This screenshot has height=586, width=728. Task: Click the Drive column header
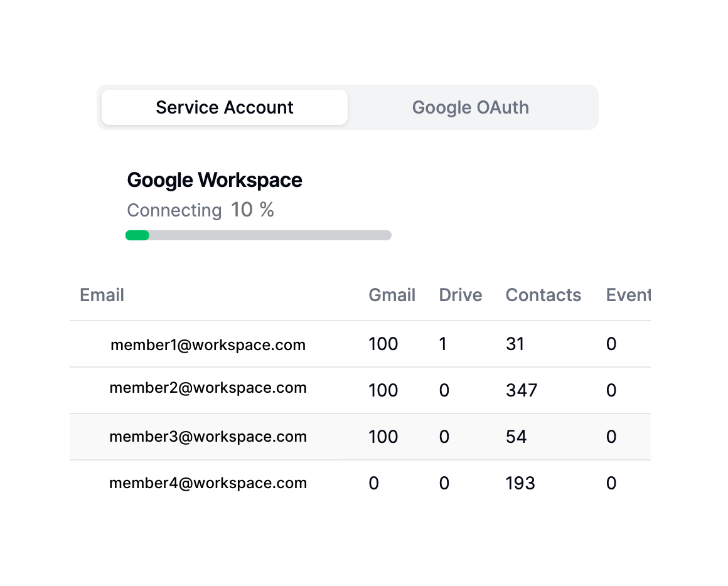pos(461,295)
